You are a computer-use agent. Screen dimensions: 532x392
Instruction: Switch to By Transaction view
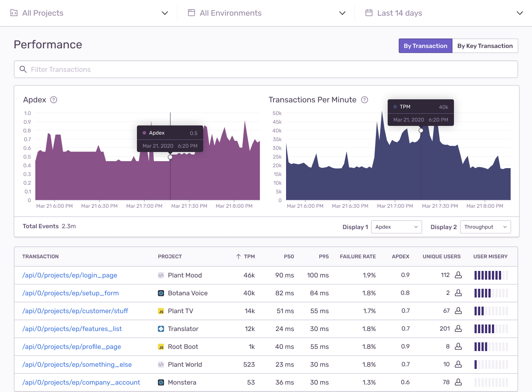425,46
